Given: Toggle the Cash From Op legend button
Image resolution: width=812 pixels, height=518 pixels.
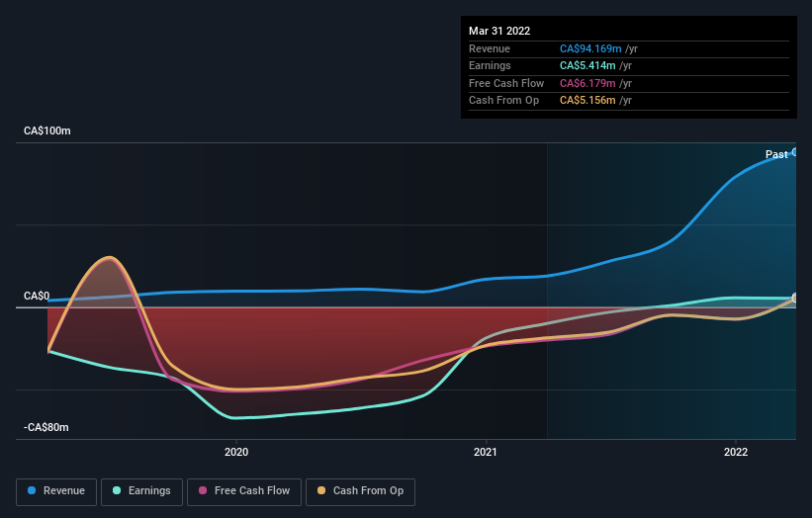Looking at the screenshot, I should pyautogui.click(x=360, y=491).
